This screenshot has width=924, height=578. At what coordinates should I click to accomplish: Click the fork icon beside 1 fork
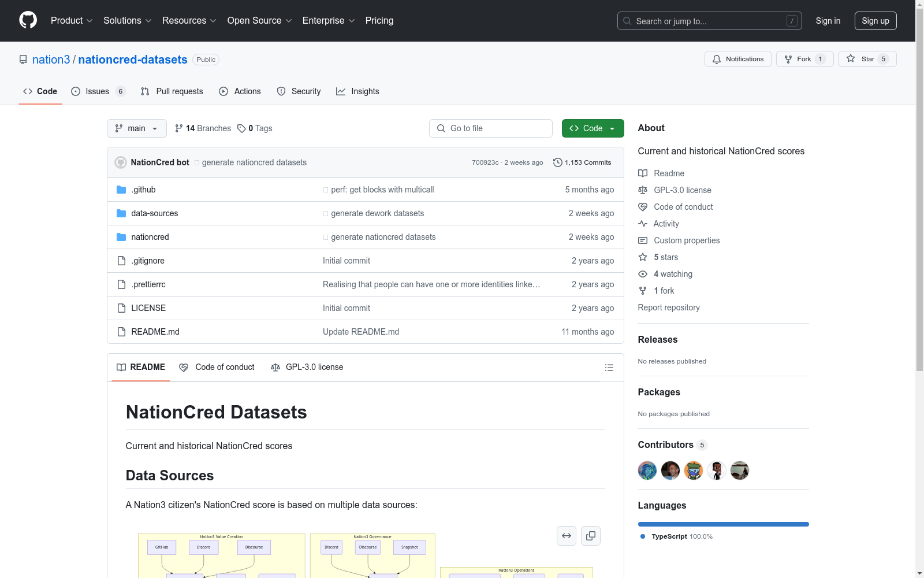pyautogui.click(x=643, y=291)
